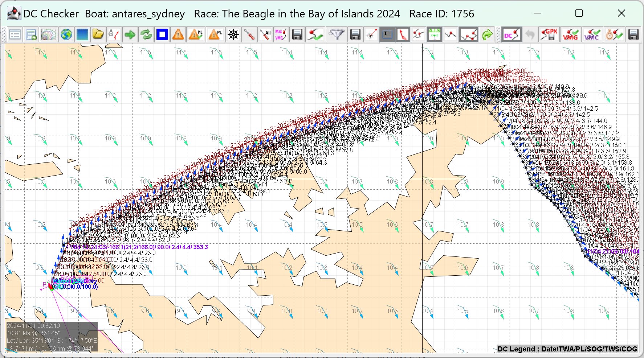Click the ship's helm wheel icon
The image size is (644, 358).
233,35
